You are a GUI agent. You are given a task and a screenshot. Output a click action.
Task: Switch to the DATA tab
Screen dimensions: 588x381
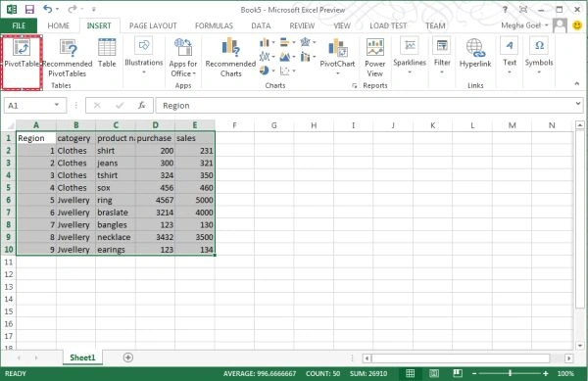[x=261, y=25]
